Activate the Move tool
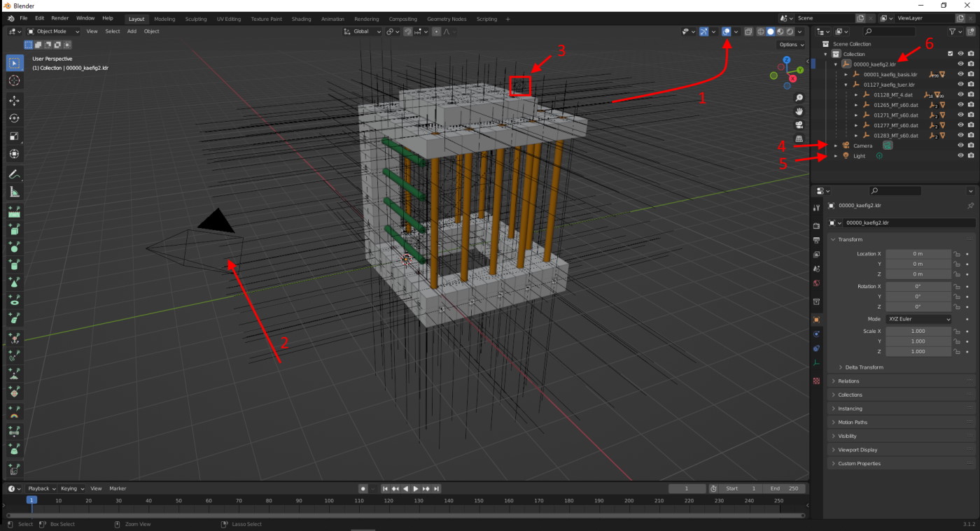 coord(14,101)
